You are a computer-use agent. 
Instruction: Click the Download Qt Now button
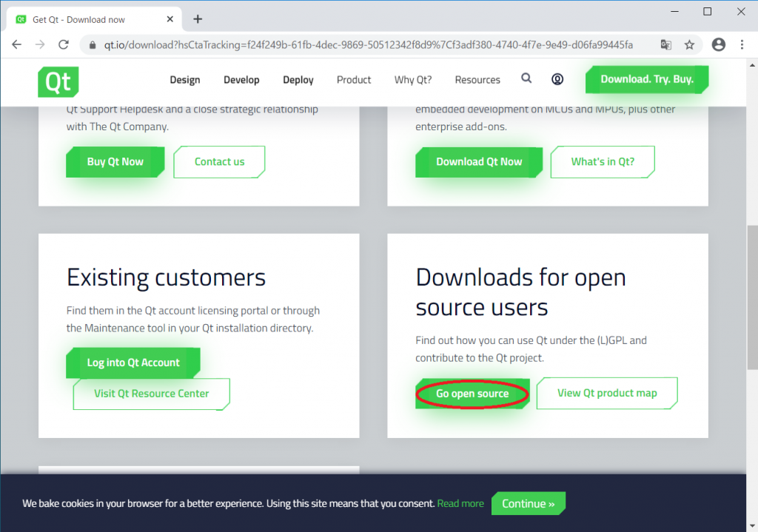pos(478,162)
